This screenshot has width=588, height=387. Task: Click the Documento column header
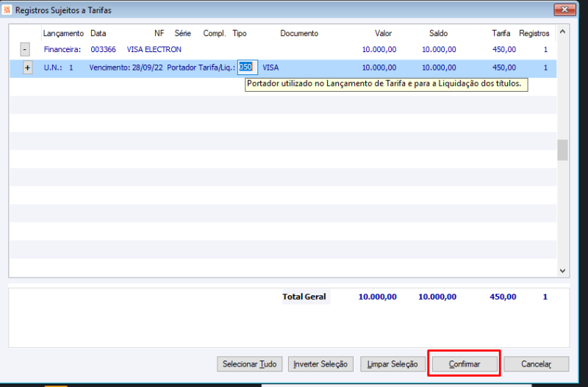click(299, 33)
